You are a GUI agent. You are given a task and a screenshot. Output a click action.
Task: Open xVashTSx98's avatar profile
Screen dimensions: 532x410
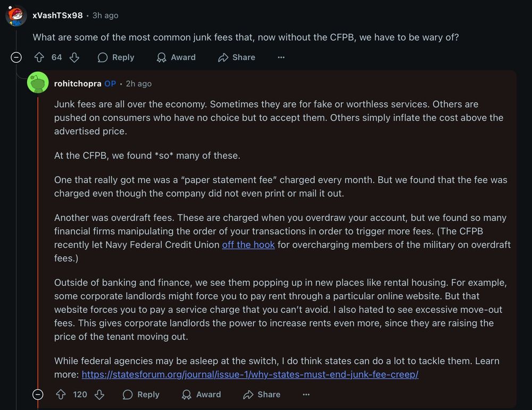pyautogui.click(x=16, y=15)
